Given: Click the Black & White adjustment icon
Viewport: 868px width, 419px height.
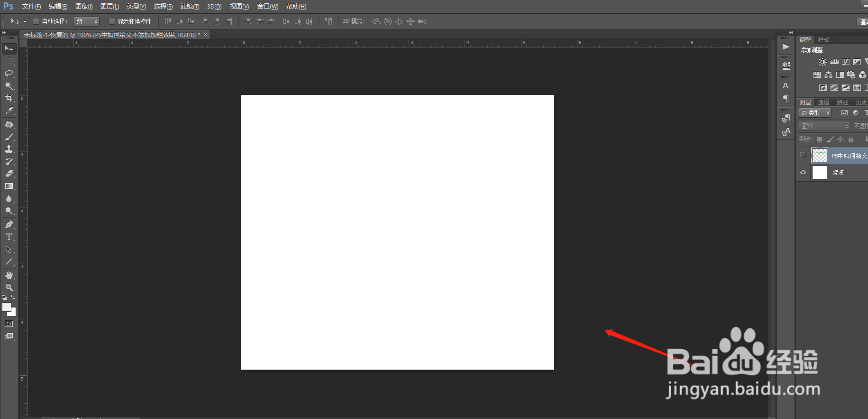Looking at the screenshot, I should pyautogui.click(x=840, y=75).
